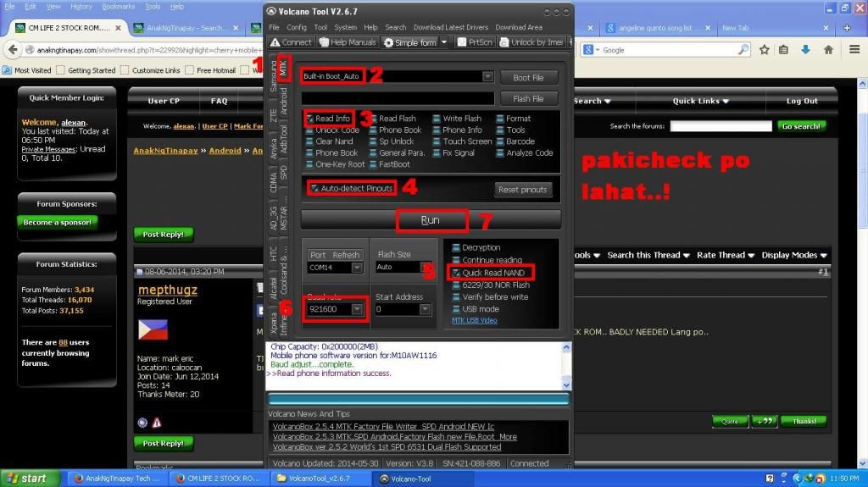Uncheck the Auto-detect Pinouts option

pyautogui.click(x=315, y=188)
